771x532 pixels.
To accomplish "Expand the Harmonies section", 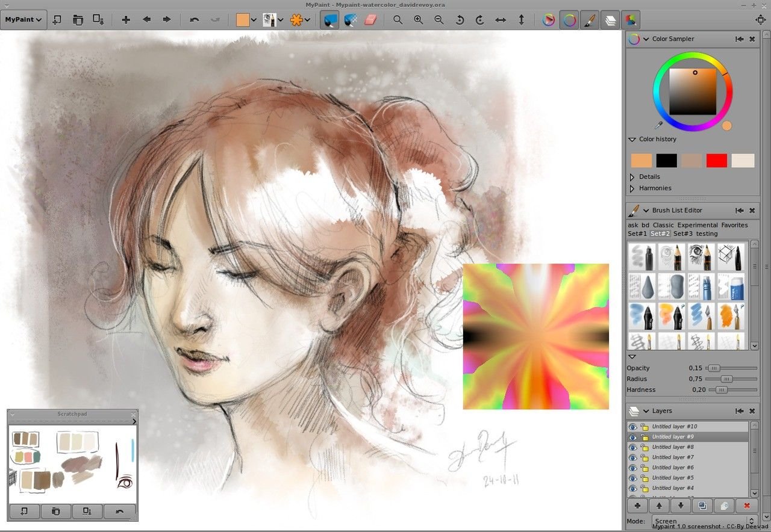I will click(x=655, y=188).
